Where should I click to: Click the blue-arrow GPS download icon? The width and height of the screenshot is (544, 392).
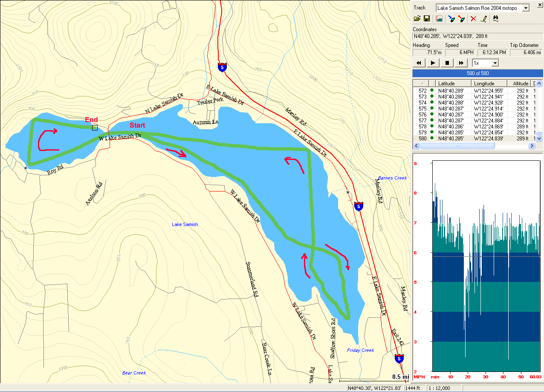(x=452, y=19)
